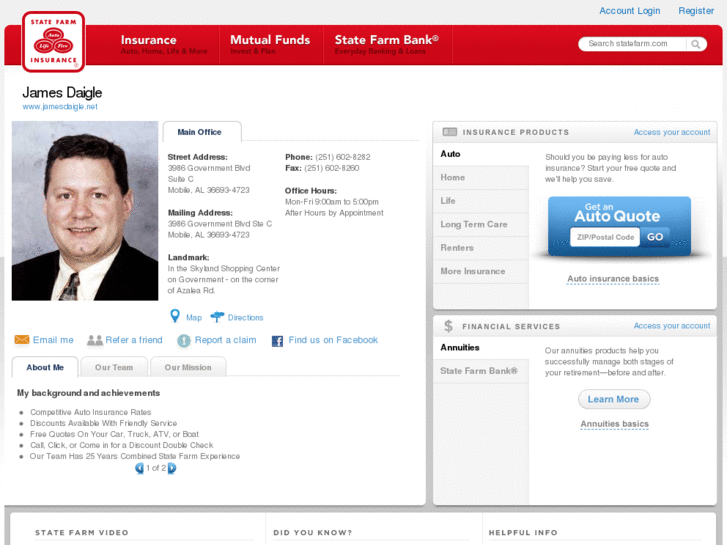Go to next page arrow in About Me
Viewport: 727px width, 545px height.
point(172,468)
